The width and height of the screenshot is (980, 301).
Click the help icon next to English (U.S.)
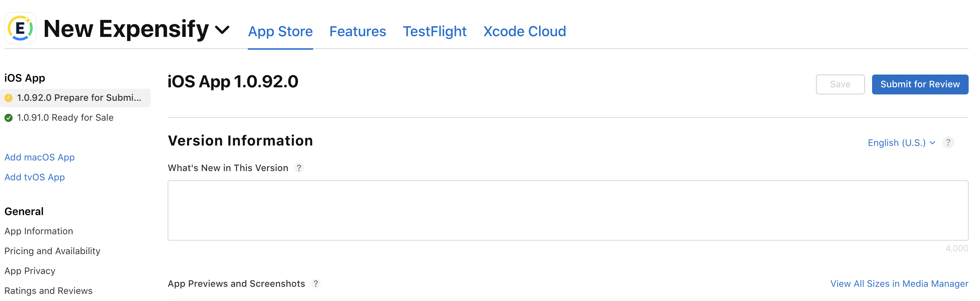coord(948,142)
